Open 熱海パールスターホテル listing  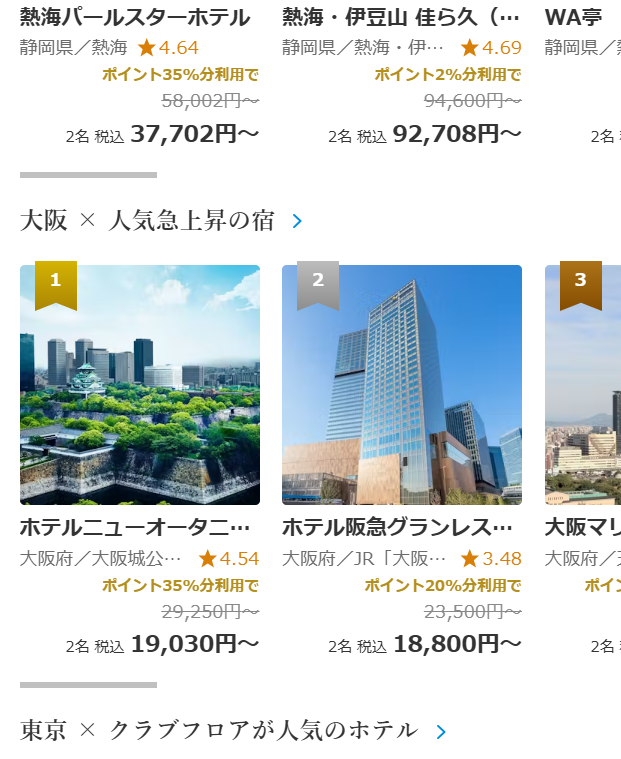click(x=135, y=17)
